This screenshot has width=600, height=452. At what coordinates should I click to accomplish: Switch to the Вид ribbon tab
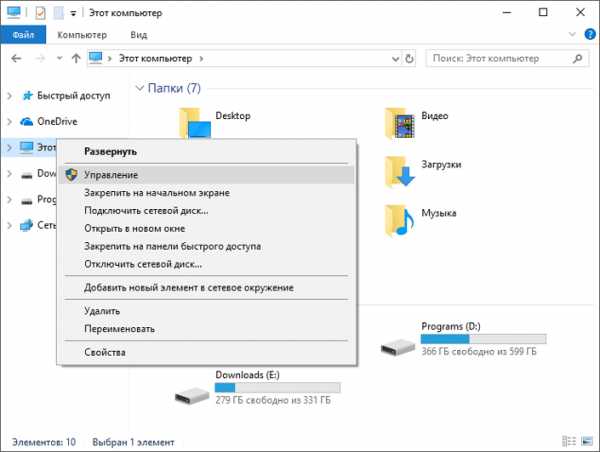139,35
